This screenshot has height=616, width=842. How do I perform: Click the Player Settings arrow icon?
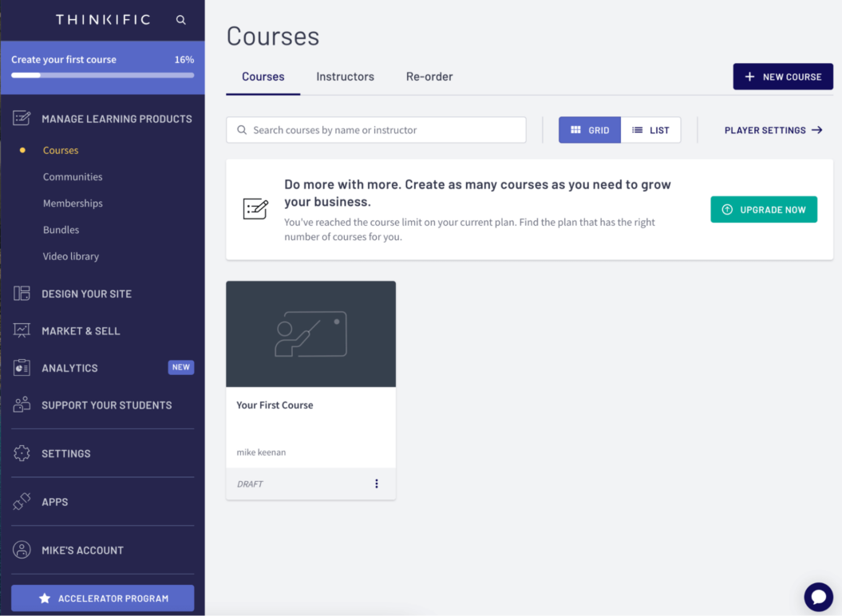point(816,130)
